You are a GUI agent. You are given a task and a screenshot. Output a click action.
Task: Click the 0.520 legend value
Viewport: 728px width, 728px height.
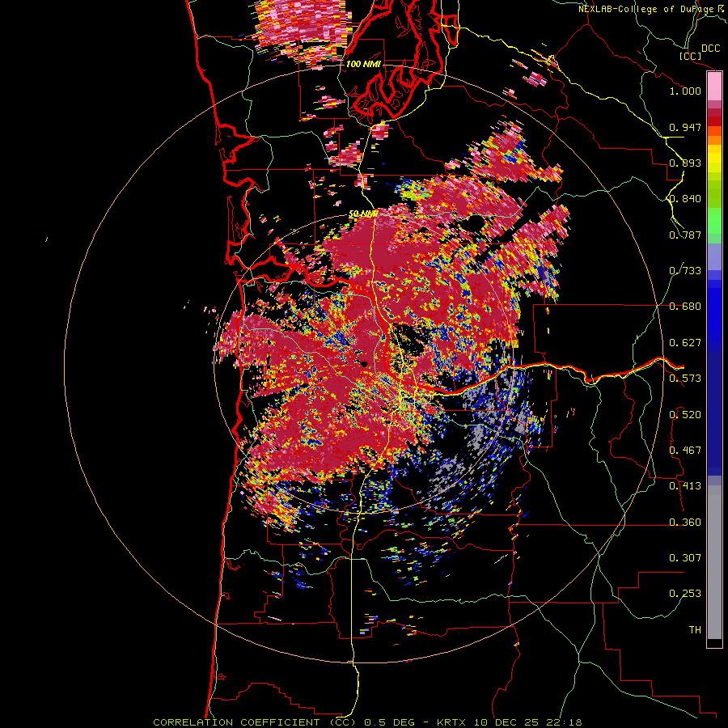[685, 415]
